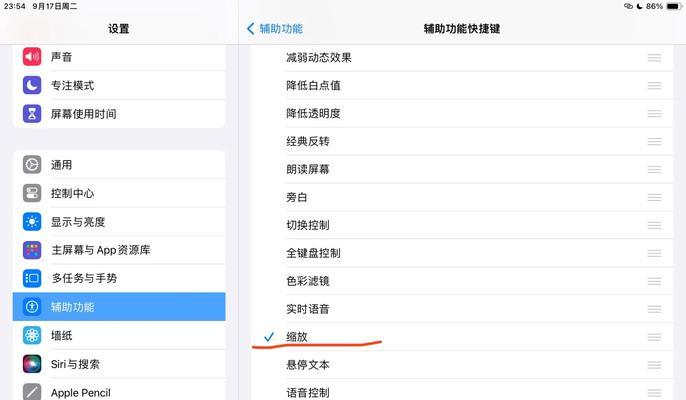Enable the 降低白点值 shortcut

(462, 85)
